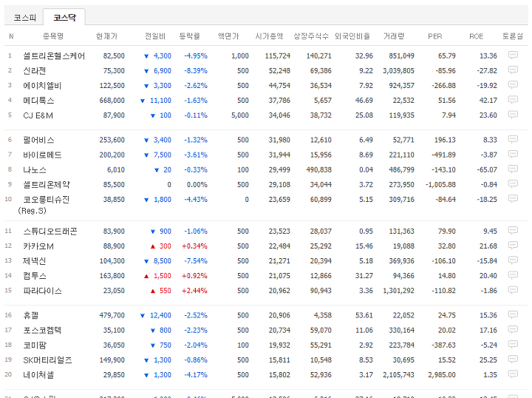Click the 토론실 column header

point(513,36)
